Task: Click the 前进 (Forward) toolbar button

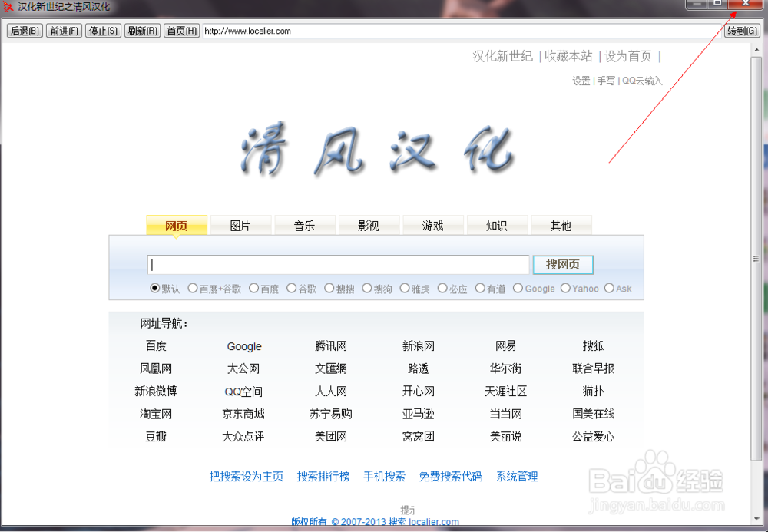Action: (63, 31)
